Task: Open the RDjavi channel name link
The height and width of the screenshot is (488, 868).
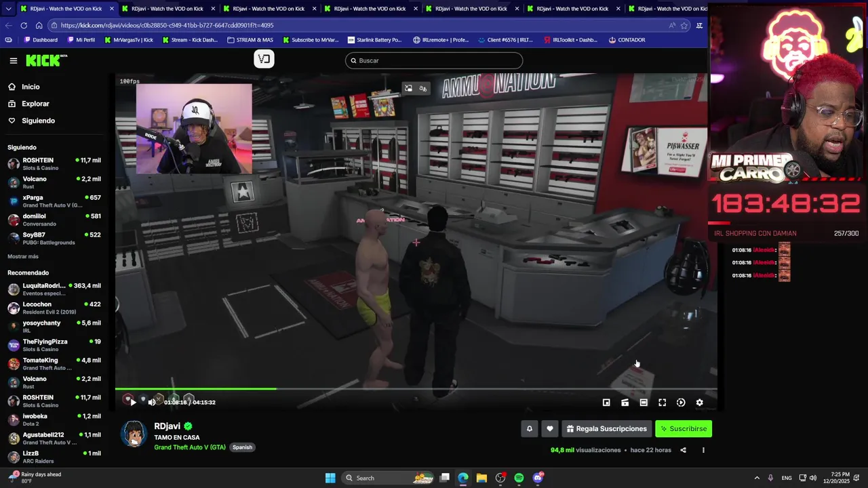Action: pyautogui.click(x=167, y=426)
